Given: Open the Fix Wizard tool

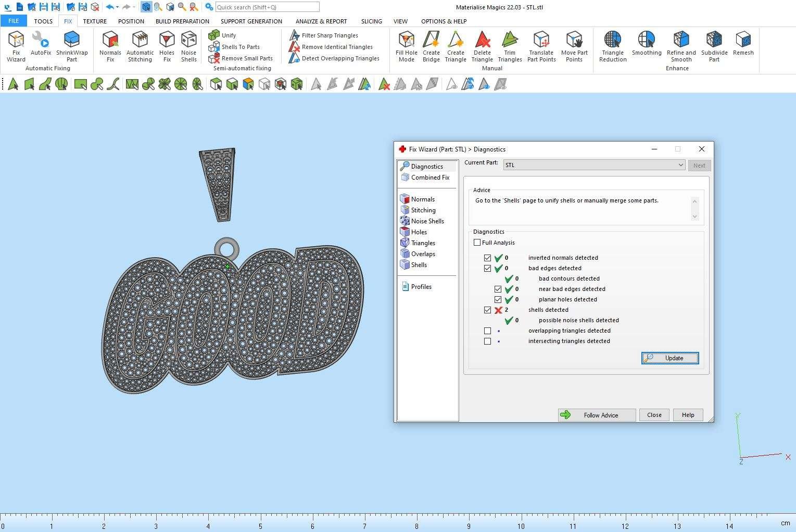Looking at the screenshot, I should pyautogui.click(x=16, y=46).
